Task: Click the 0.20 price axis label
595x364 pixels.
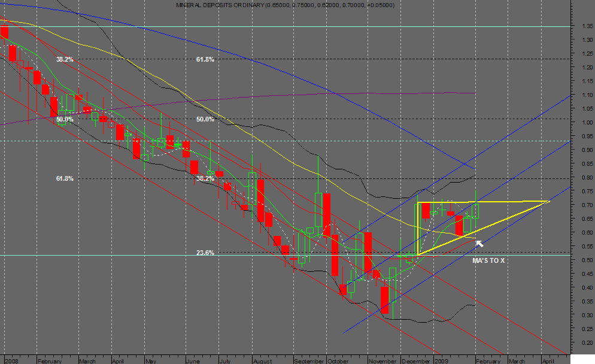Action: point(587,342)
